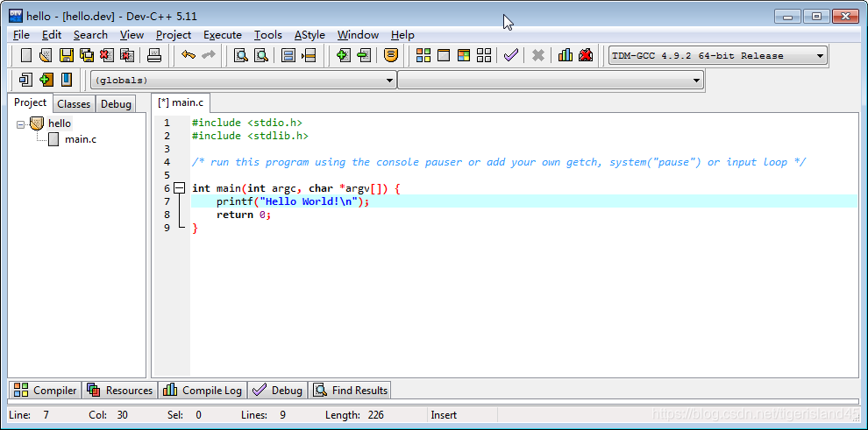868x430 pixels.
Task: Click the #include <stdio.h> line
Action: (x=247, y=123)
